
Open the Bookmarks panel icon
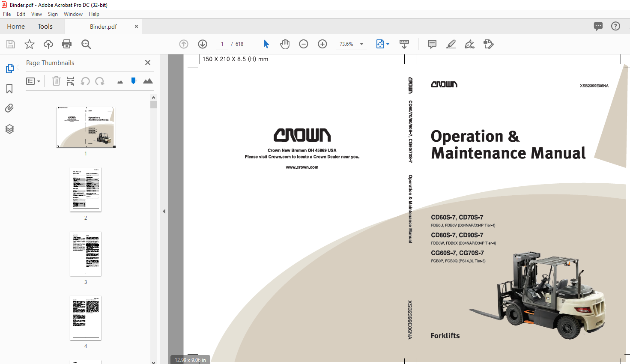pyautogui.click(x=9, y=89)
